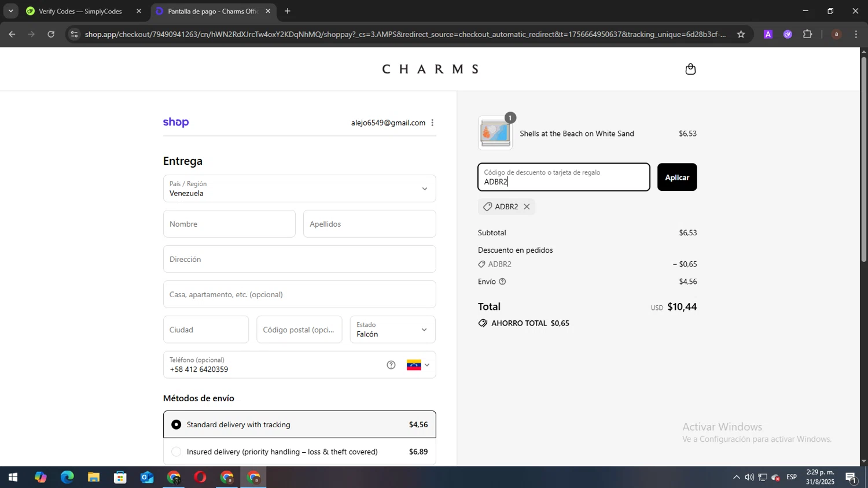
Task: Open a new browser tab
Action: pyautogui.click(x=288, y=11)
